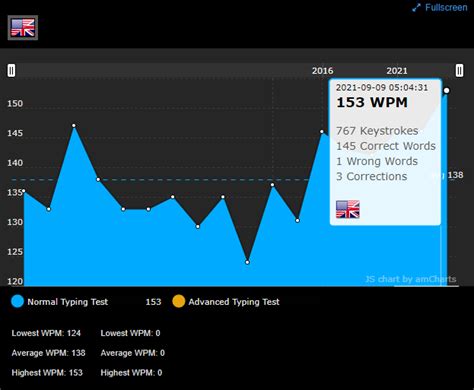Viewport: 474px width, 390px height.
Task: Click the 130 y-axis label
Action: (15, 222)
